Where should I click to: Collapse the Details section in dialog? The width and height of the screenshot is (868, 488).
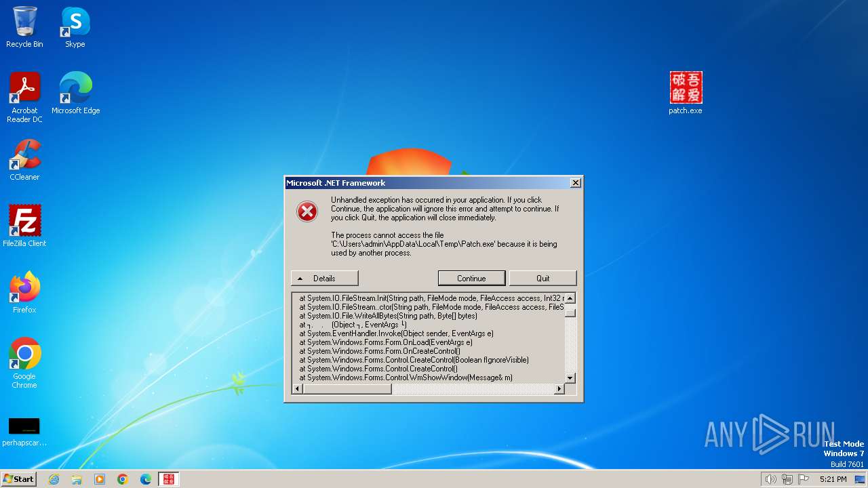click(x=324, y=279)
